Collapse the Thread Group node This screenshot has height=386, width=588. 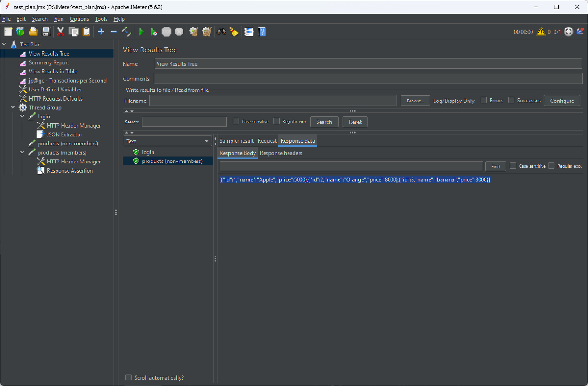[13, 107]
